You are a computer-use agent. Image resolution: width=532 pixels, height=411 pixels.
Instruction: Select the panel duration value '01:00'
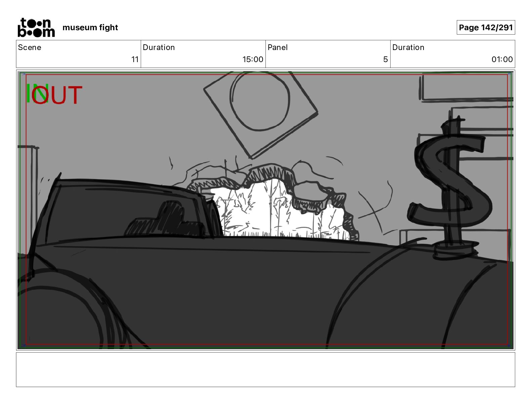pos(502,59)
